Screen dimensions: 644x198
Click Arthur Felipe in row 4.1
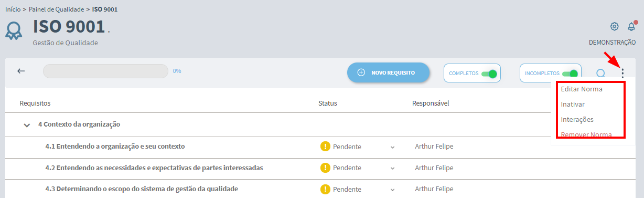(434, 147)
